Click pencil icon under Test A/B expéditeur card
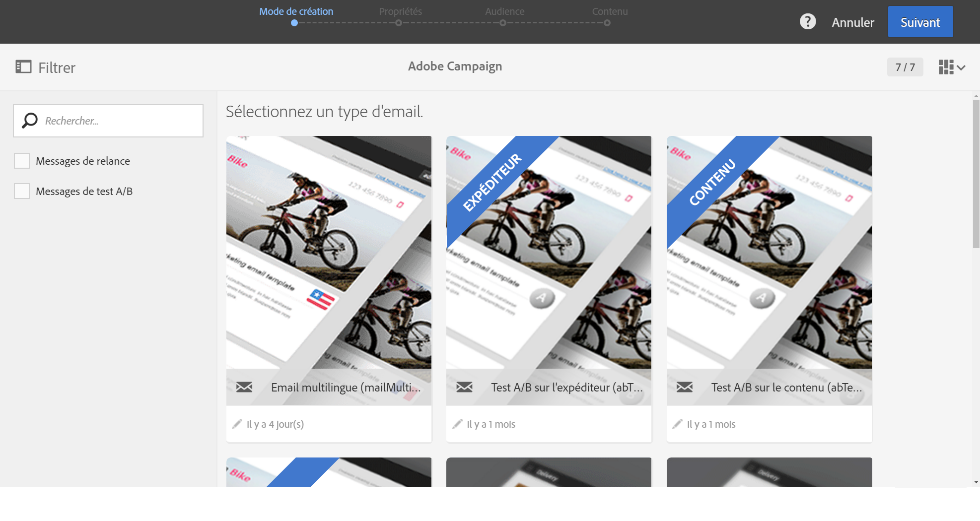This screenshot has height=521, width=980. pos(457,424)
